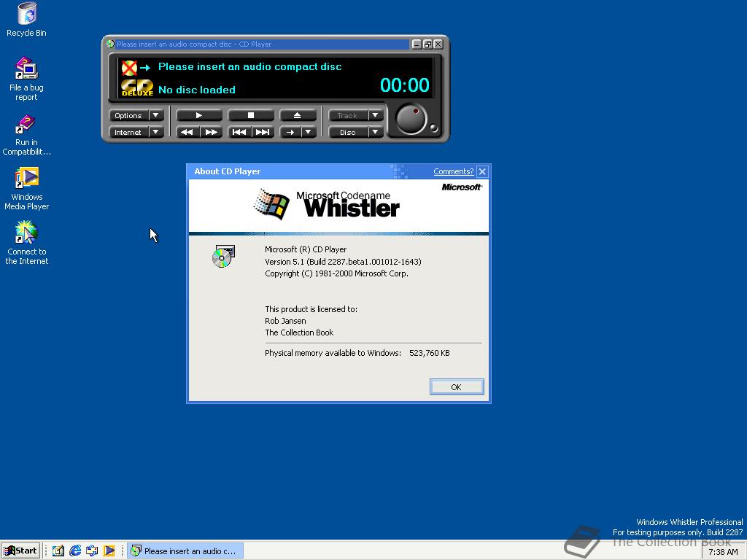
Task: Click the crossed-out disc status icon
Action: point(129,68)
